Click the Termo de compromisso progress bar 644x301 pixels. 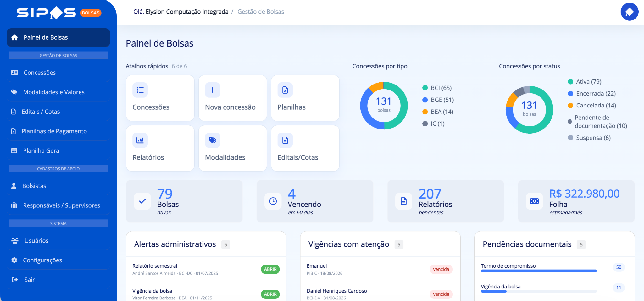[x=539, y=271]
